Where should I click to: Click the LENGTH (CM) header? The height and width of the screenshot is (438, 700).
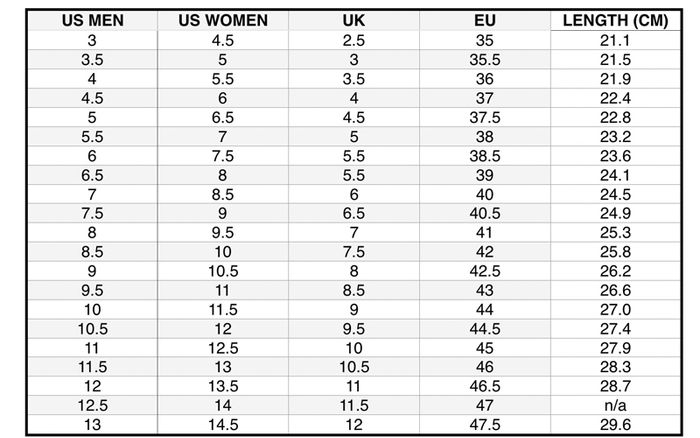tap(615, 21)
